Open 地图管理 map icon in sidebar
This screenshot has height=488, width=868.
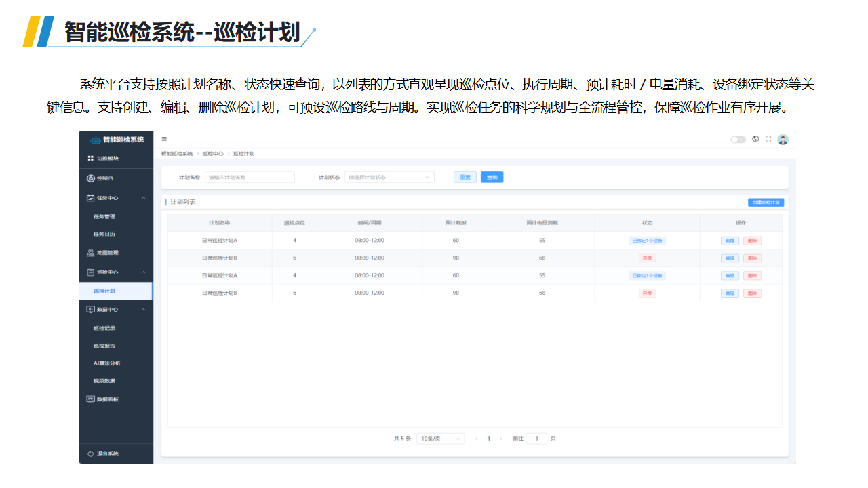[x=91, y=253]
